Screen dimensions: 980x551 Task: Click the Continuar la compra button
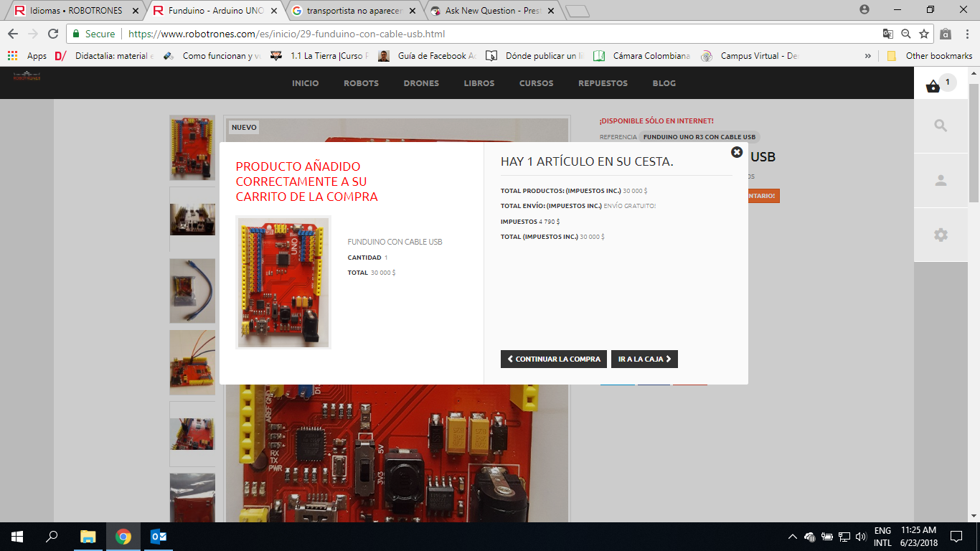tap(554, 359)
